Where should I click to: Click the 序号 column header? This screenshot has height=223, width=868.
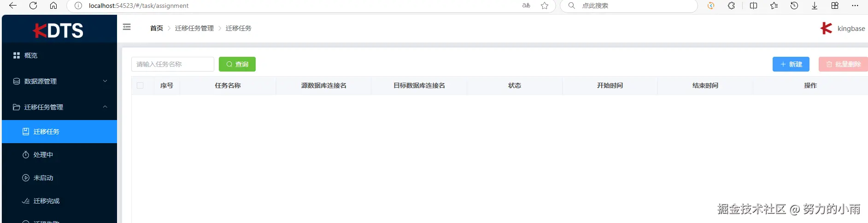click(x=167, y=85)
